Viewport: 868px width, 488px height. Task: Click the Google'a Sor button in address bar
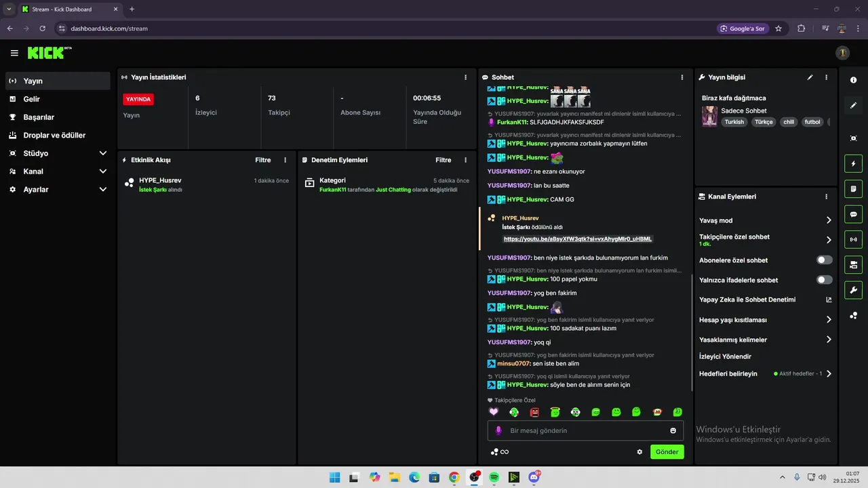tap(743, 28)
